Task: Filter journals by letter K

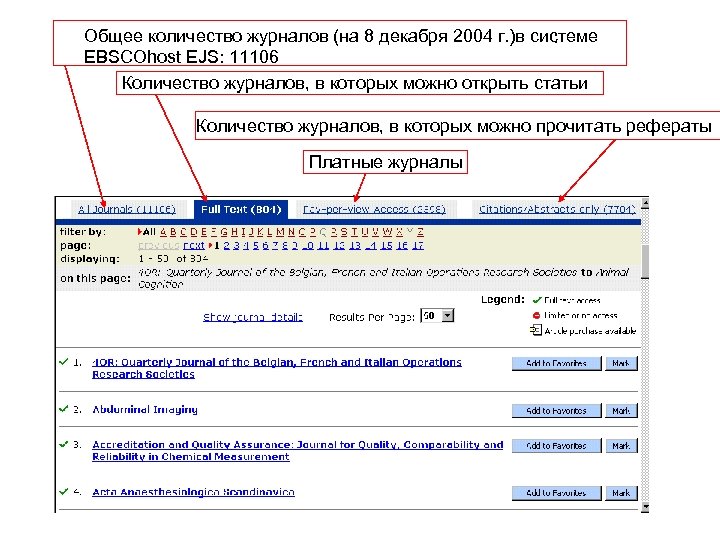Action: (260, 232)
